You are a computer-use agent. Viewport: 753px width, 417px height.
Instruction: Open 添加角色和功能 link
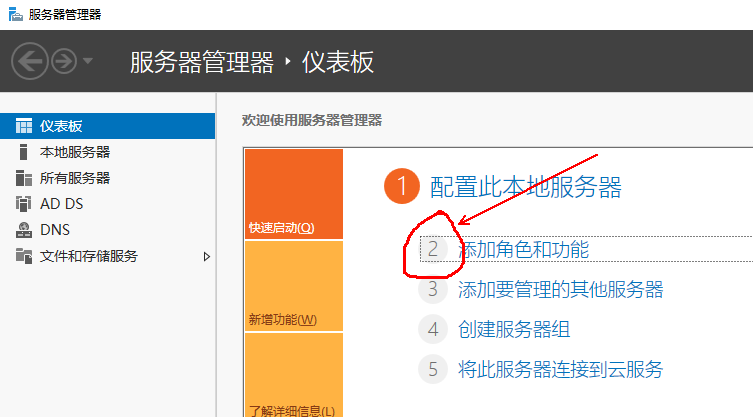[523, 249]
